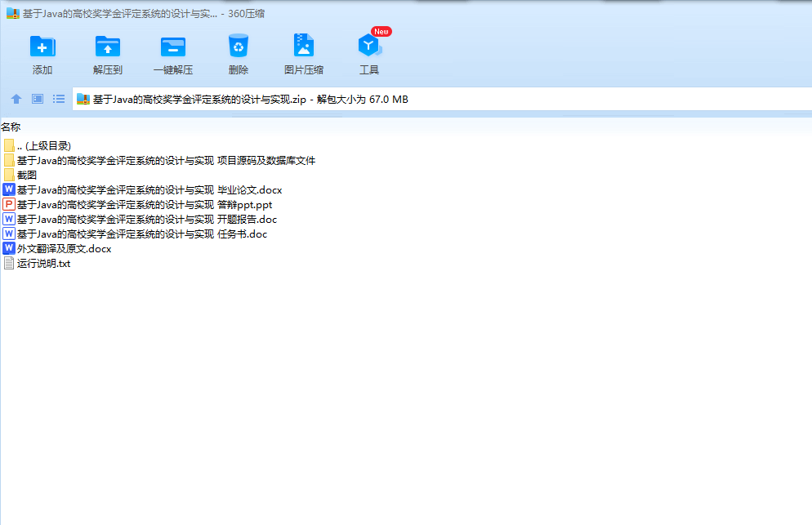Click the 添加 (Add) toolbar icon
This screenshot has height=525, width=812.
42,47
